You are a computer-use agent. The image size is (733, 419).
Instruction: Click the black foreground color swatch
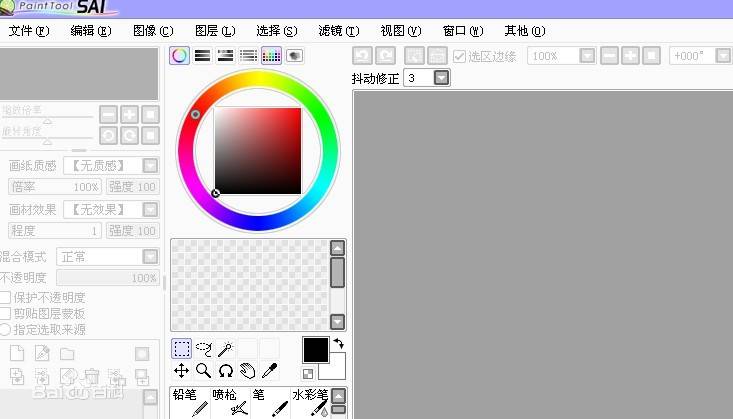coord(315,349)
